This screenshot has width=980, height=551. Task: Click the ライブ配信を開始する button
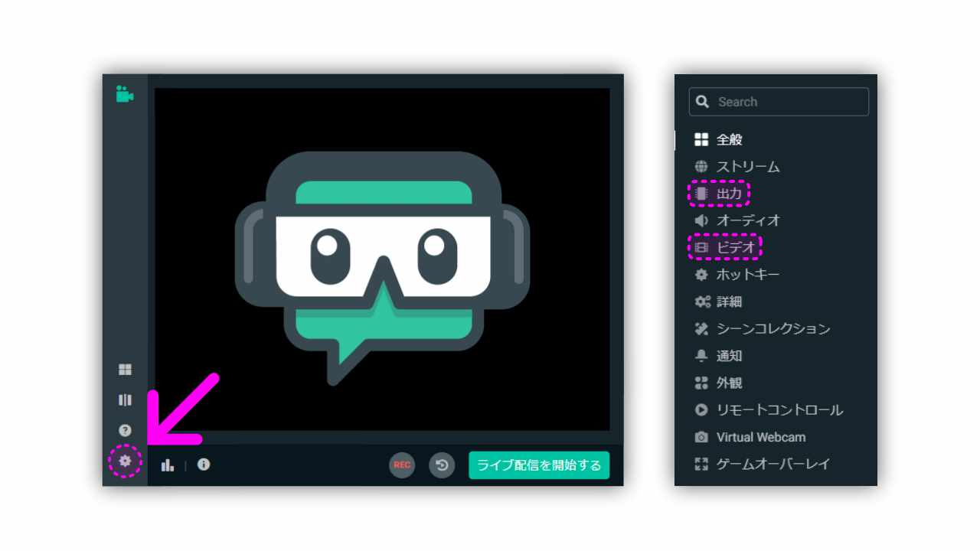[539, 465]
